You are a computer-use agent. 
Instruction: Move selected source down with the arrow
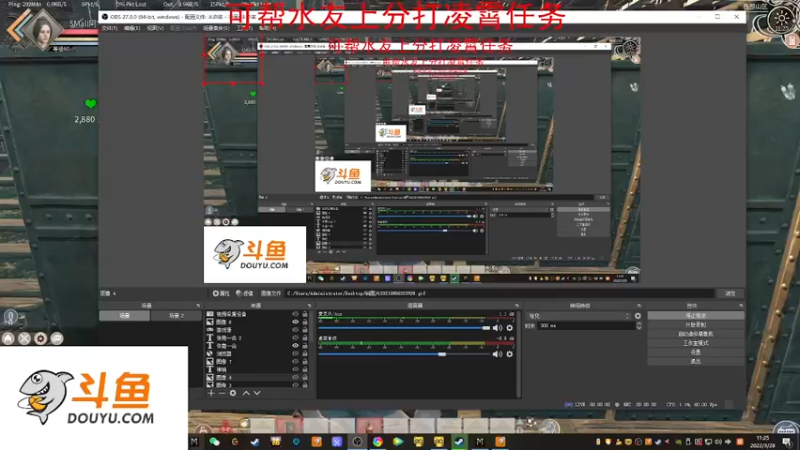coord(257,393)
